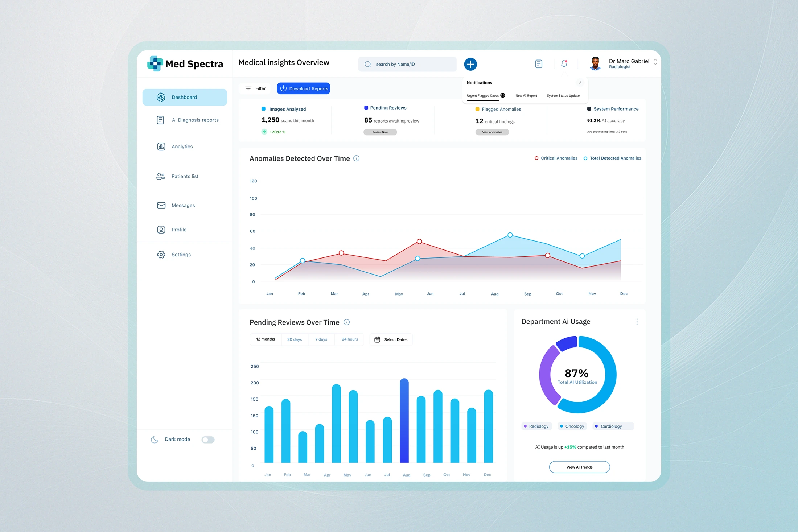The height and width of the screenshot is (532, 798).
Task: Toggle the Radiology legend chip
Action: click(536, 426)
